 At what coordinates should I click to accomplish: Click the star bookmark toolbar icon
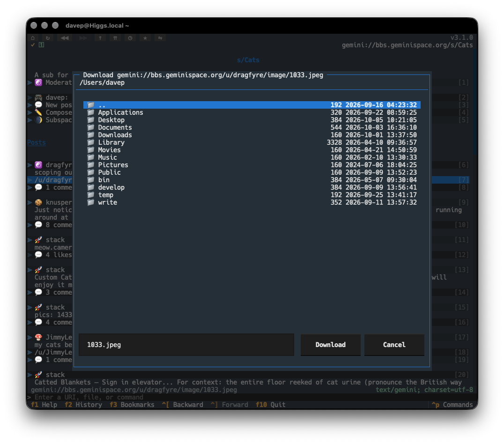[145, 38]
